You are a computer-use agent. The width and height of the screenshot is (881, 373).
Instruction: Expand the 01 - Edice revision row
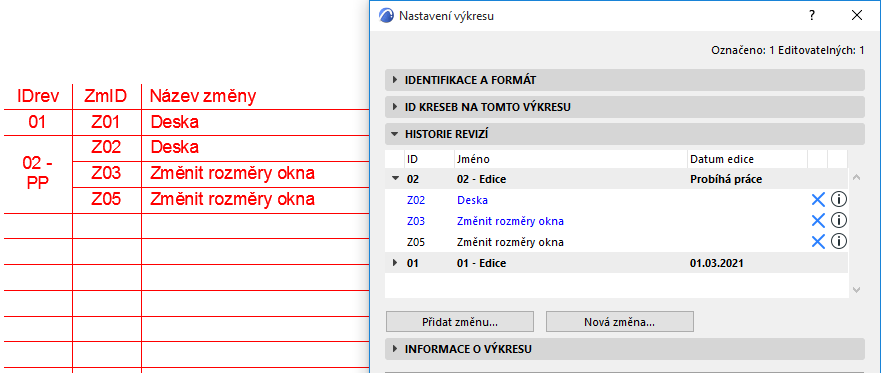[x=396, y=263]
